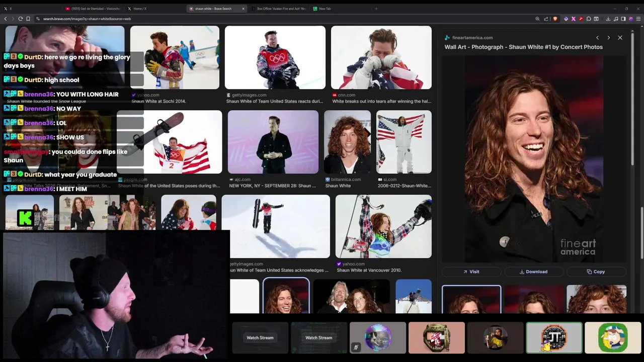Image resolution: width=644 pixels, height=362 pixels.
Task: Open 'Shaun White at Vancouver 2010' image
Action: pyautogui.click(x=383, y=226)
